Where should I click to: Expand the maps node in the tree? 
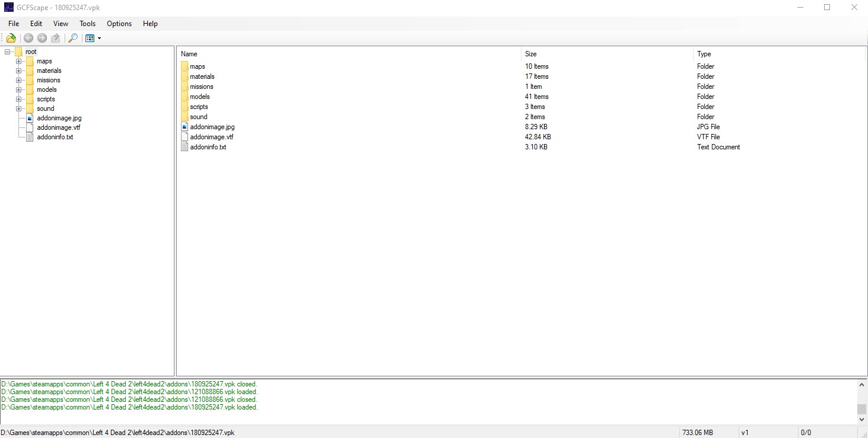point(18,61)
